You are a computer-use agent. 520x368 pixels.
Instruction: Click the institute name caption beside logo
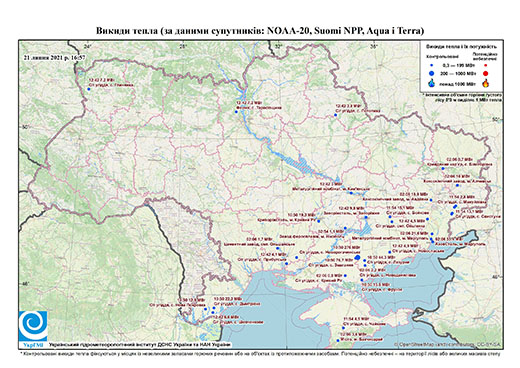(139, 344)
